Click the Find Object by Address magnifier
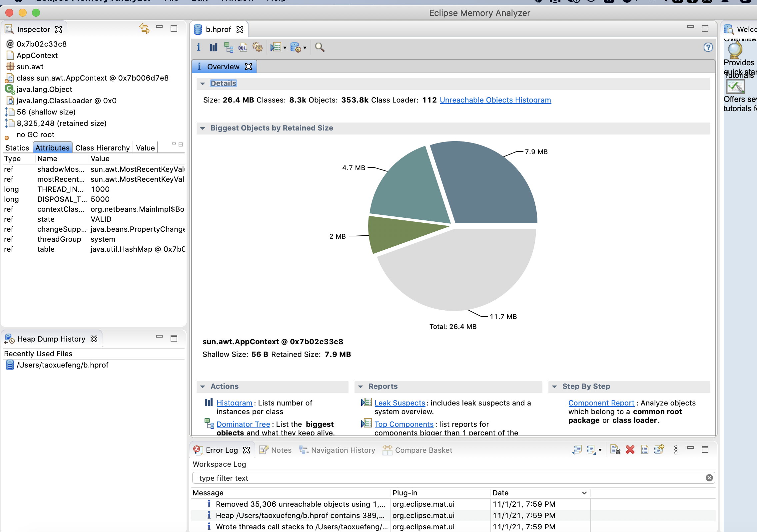This screenshot has width=757, height=532. (x=320, y=47)
